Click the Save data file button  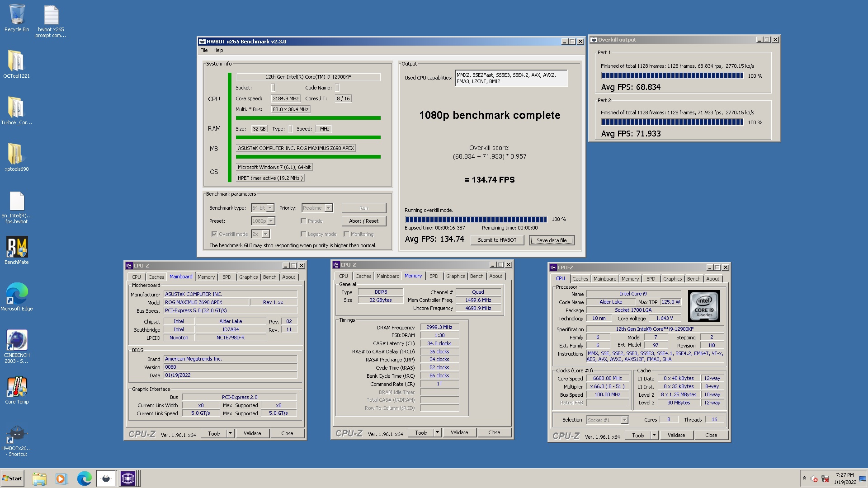[x=552, y=240]
